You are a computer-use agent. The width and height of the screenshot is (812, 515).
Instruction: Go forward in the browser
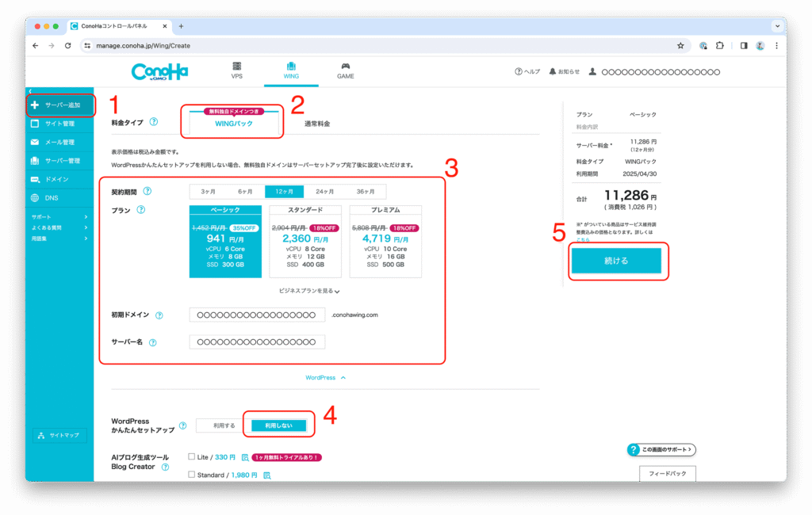pos(52,45)
